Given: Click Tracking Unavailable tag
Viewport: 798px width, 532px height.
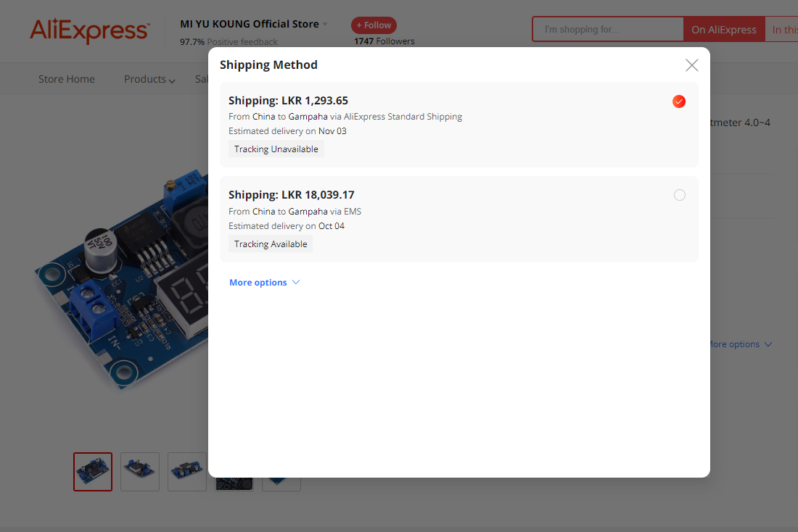Looking at the screenshot, I should pyautogui.click(x=276, y=149).
